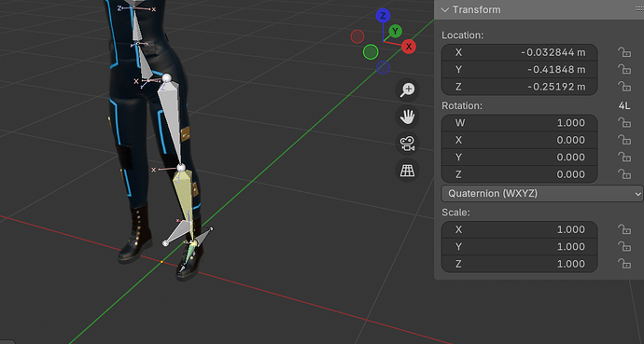Click the negative Y axis gizmo circle

pyautogui.click(x=371, y=52)
